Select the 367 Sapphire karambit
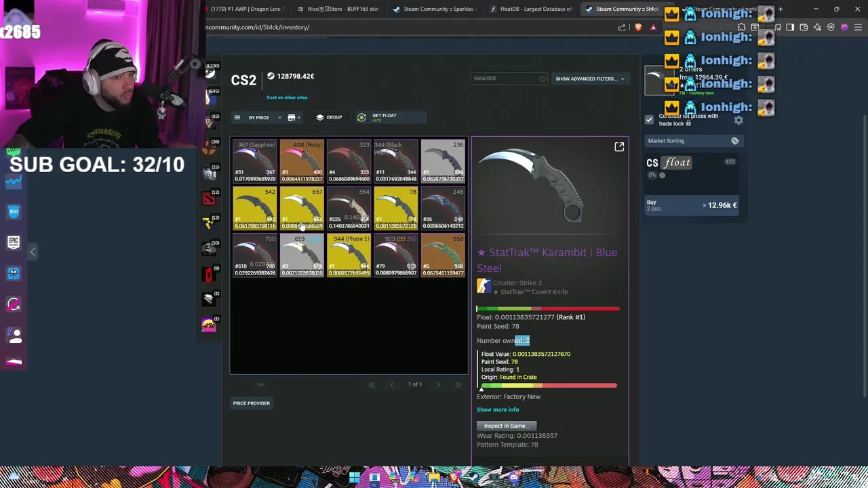Image resolution: width=868 pixels, height=488 pixels. click(256, 162)
